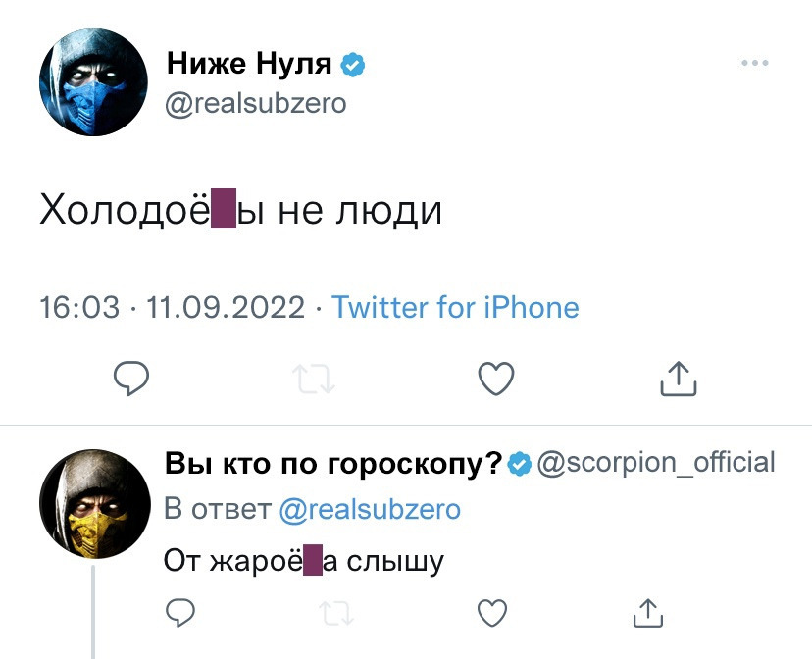The image size is (812, 659).
Task: Open the Twitter for iPhone link
Action: pyautogui.click(x=455, y=308)
